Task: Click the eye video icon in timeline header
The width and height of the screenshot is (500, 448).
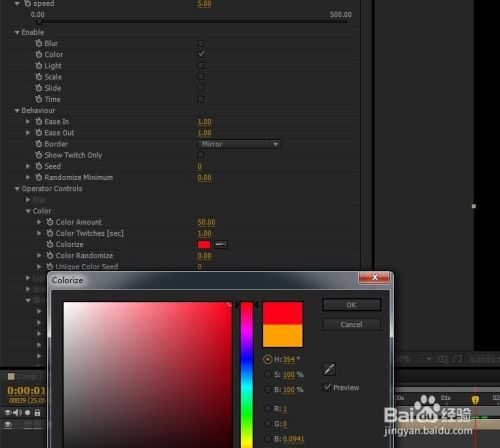Action: click(8, 413)
